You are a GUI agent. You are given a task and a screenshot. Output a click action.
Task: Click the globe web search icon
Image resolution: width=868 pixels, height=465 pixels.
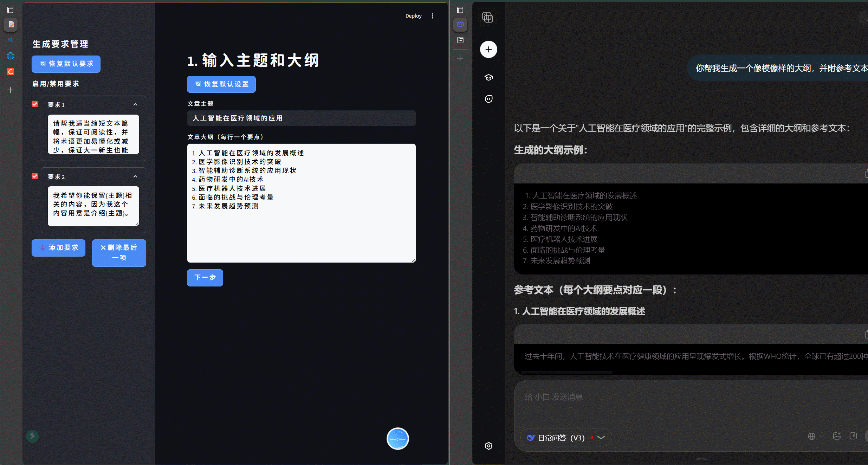(x=811, y=436)
